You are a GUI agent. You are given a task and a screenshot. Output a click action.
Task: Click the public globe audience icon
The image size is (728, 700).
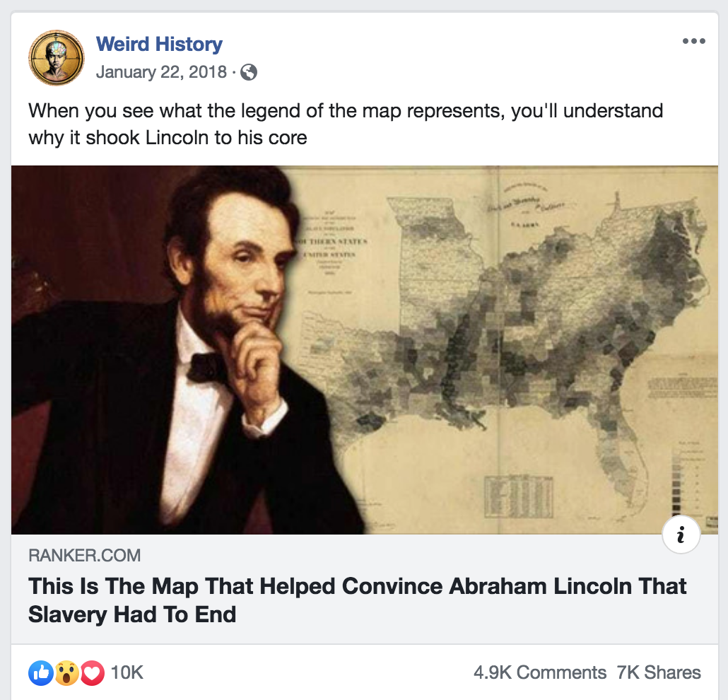(x=249, y=72)
